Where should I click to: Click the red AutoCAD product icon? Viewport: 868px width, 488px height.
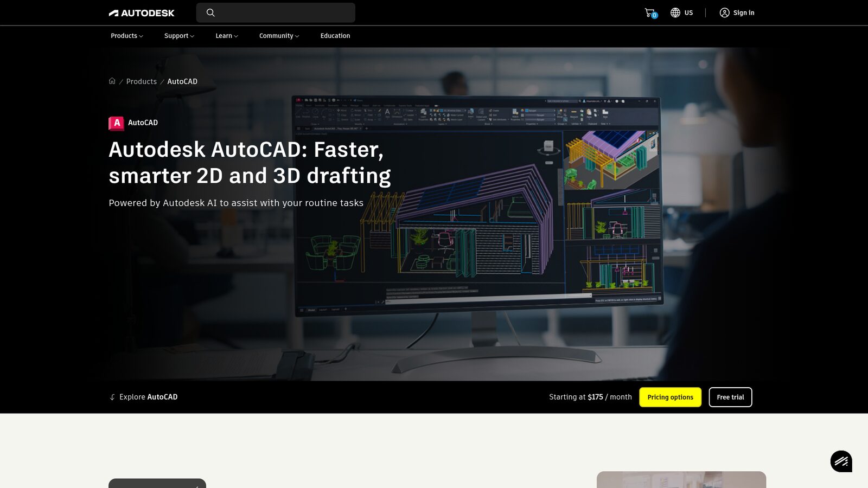(116, 123)
